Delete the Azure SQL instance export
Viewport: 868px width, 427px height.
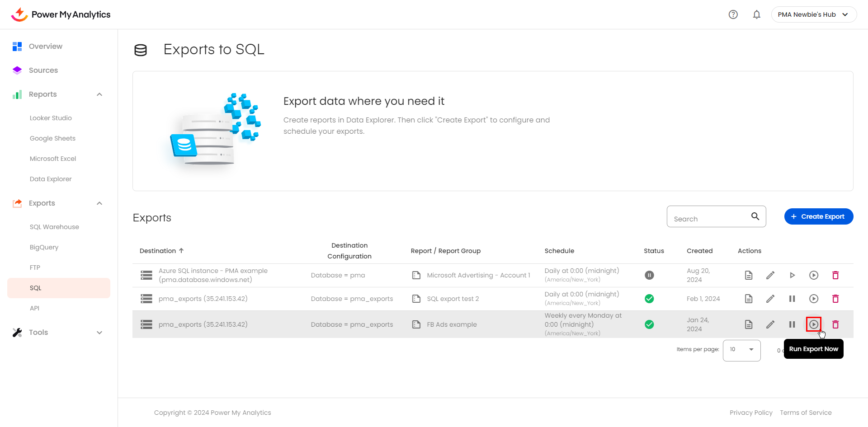pyautogui.click(x=835, y=275)
